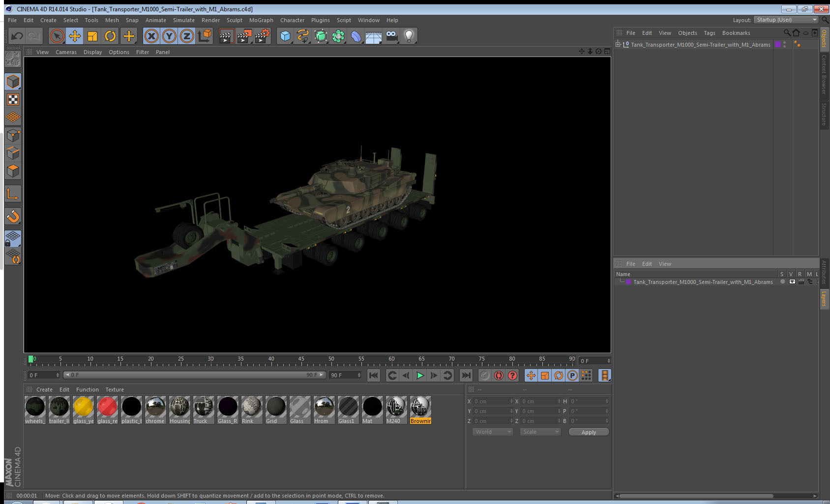Toggle layer visibility for Tank_Transporter layer
This screenshot has height=504, width=830.
pos(792,282)
